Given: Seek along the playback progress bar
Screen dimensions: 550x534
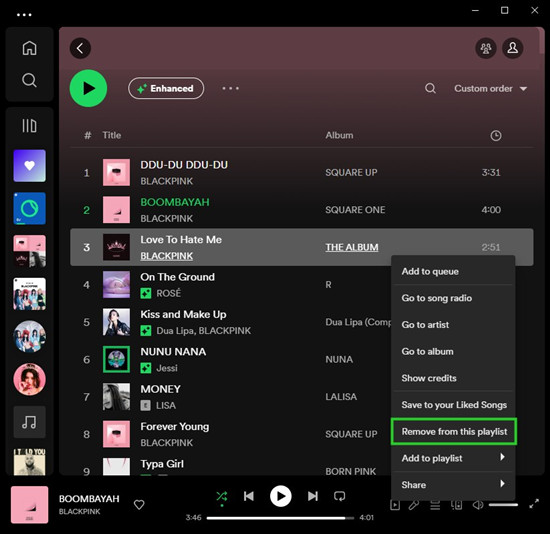Looking at the screenshot, I should 280,518.
